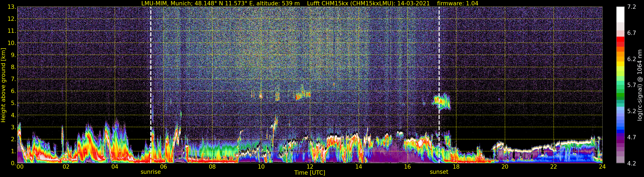Image resolution: width=644 pixels, height=177 pixels.
Task: Click the '20' time tick label
Action: (x=505, y=167)
